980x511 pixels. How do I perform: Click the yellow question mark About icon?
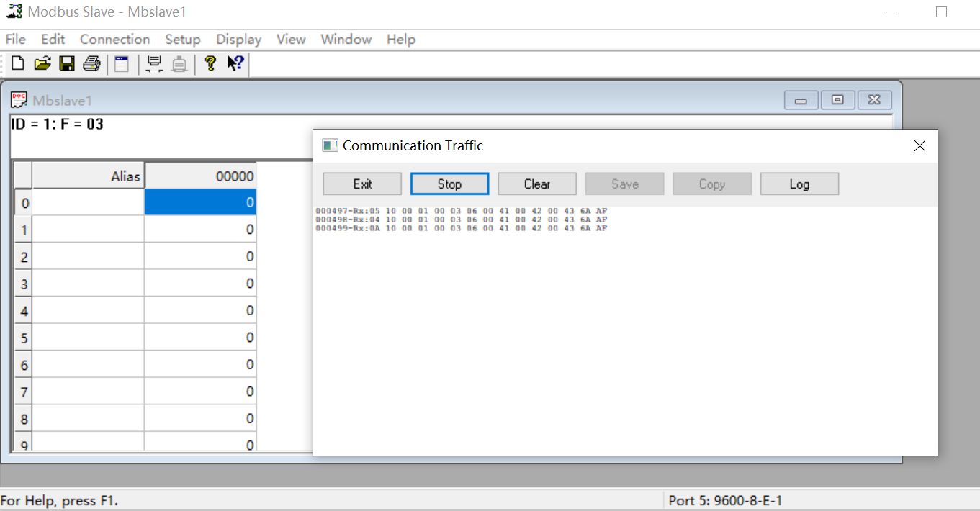click(x=210, y=64)
